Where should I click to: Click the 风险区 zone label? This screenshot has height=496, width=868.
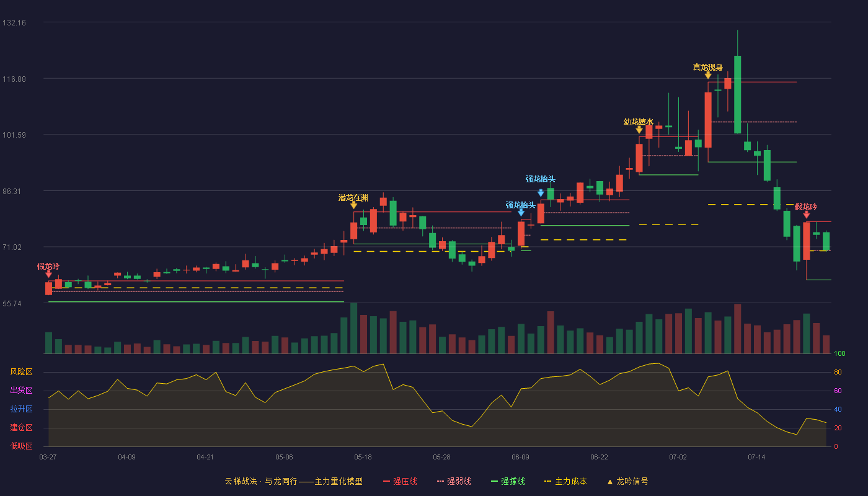tap(21, 372)
